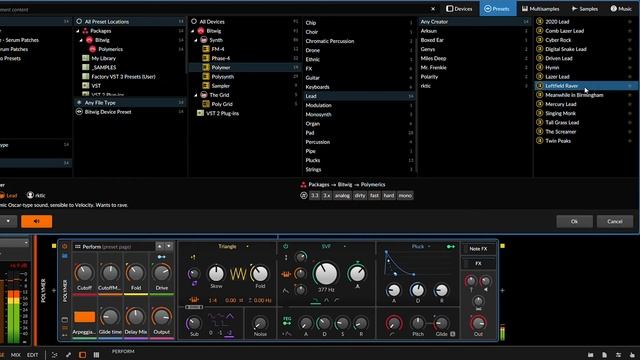Open the studio I/O sliders icon
This screenshot has width=640, height=360.
pyautogui.click(x=618, y=355)
